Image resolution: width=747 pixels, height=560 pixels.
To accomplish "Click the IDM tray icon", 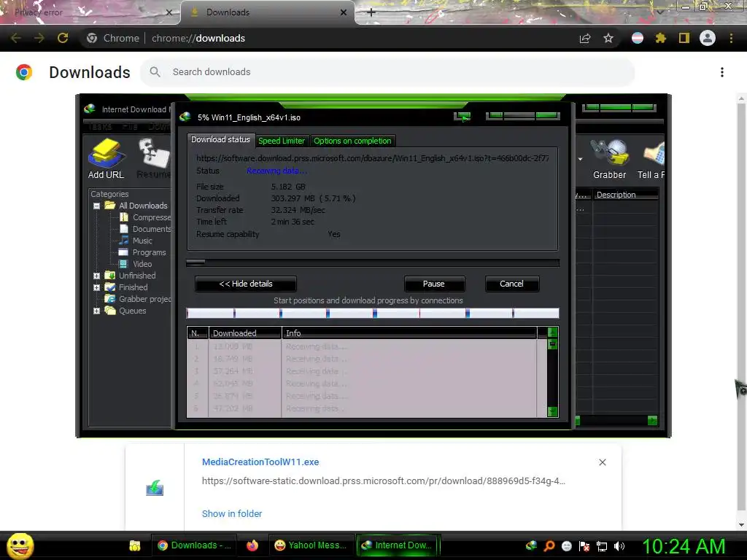I will pos(531,545).
